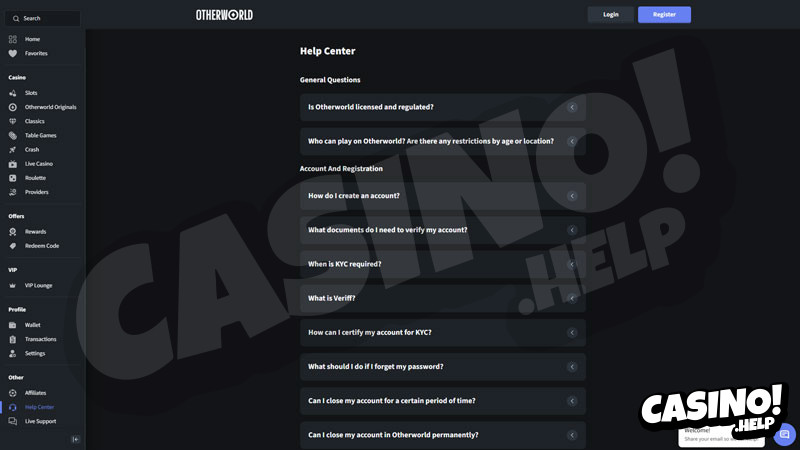Click the Settings profile icon
Screen dimensions: 800x450
point(13,354)
